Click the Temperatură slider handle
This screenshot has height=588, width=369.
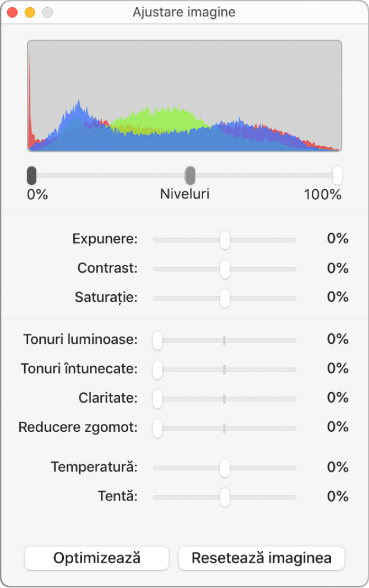click(224, 467)
